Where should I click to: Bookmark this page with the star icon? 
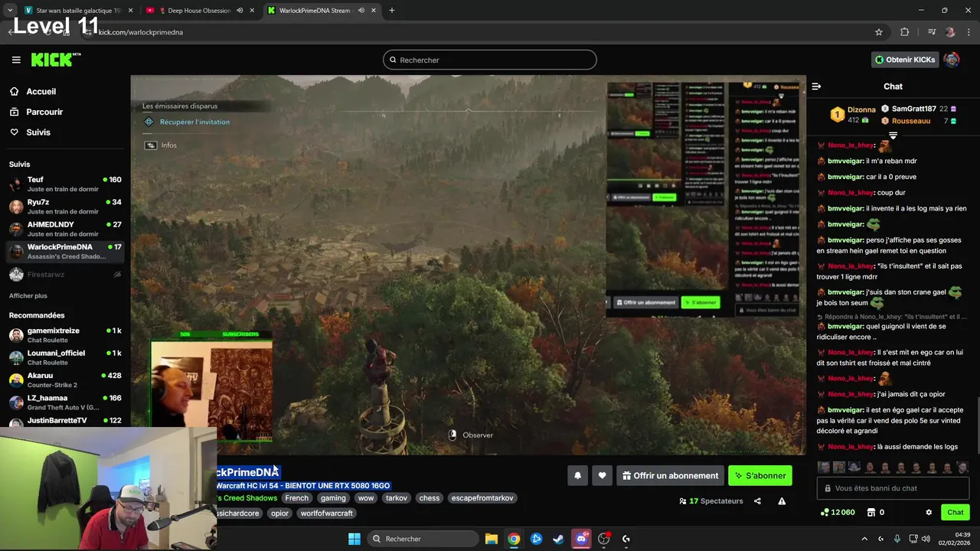click(x=879, y=32)
